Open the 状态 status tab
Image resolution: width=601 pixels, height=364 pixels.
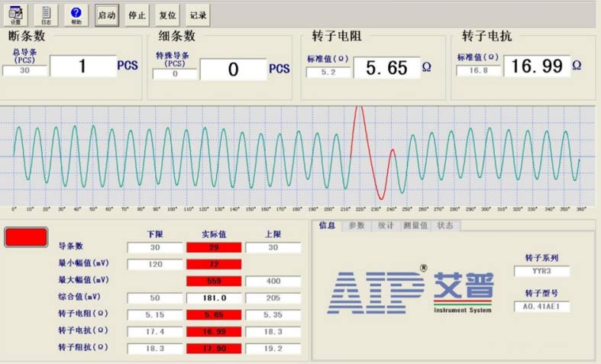pos(446,225)
